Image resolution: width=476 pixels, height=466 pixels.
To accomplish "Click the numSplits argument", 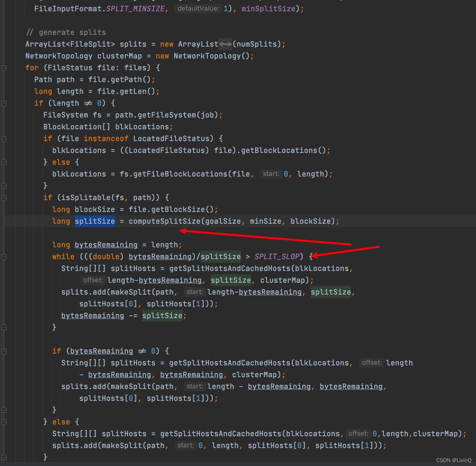I will (x=257, y=44).
